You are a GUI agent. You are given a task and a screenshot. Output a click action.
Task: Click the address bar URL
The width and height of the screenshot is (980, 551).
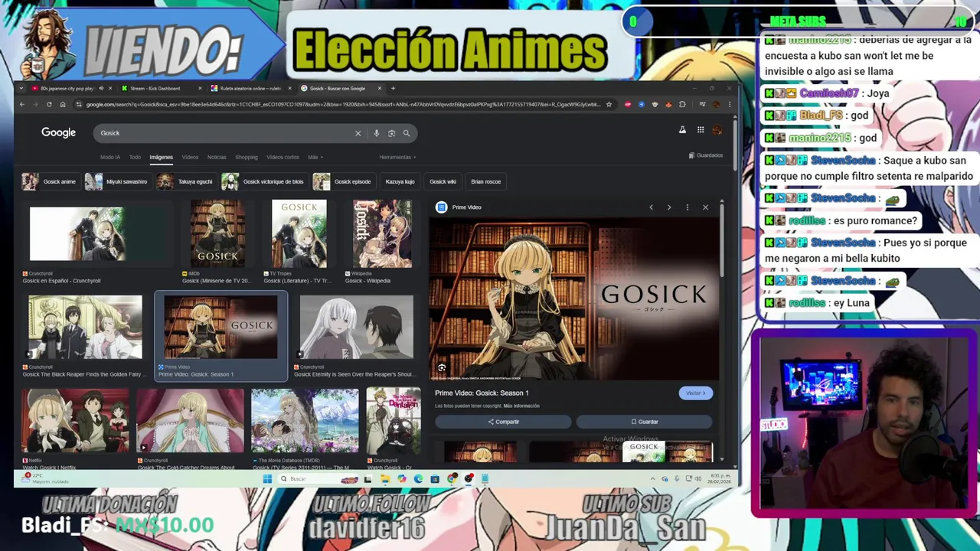[343, 104]
